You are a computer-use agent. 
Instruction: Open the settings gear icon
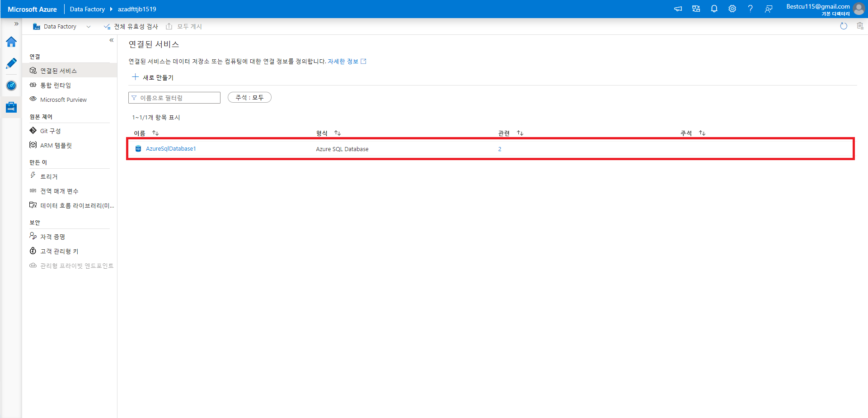[732, 9]
